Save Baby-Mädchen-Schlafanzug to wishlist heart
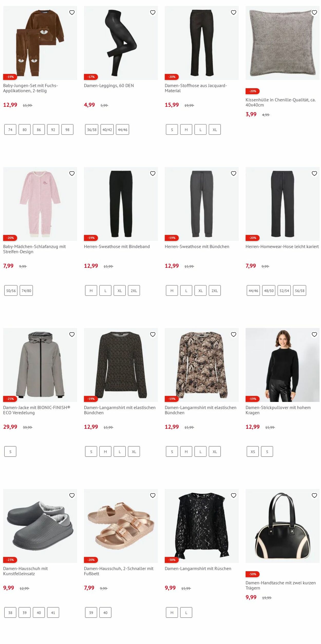Image resolution: width=321 pixels, height=644 pixels. point(72,174)
